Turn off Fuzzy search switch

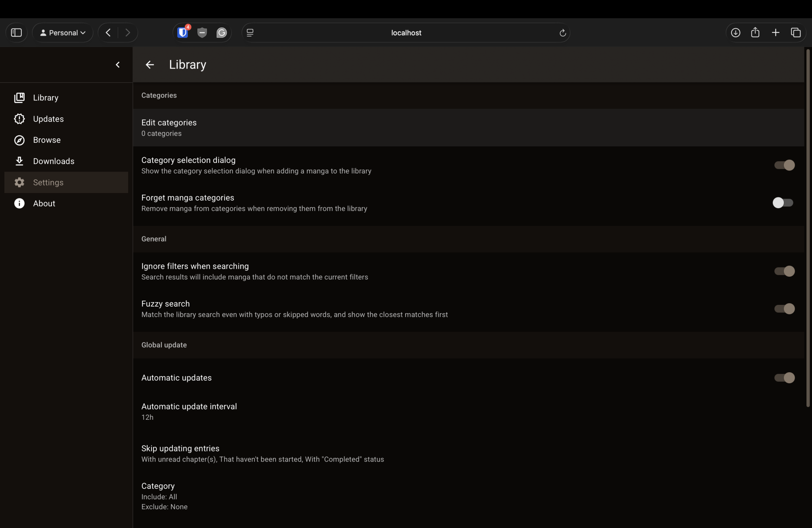tap(784, 309)
